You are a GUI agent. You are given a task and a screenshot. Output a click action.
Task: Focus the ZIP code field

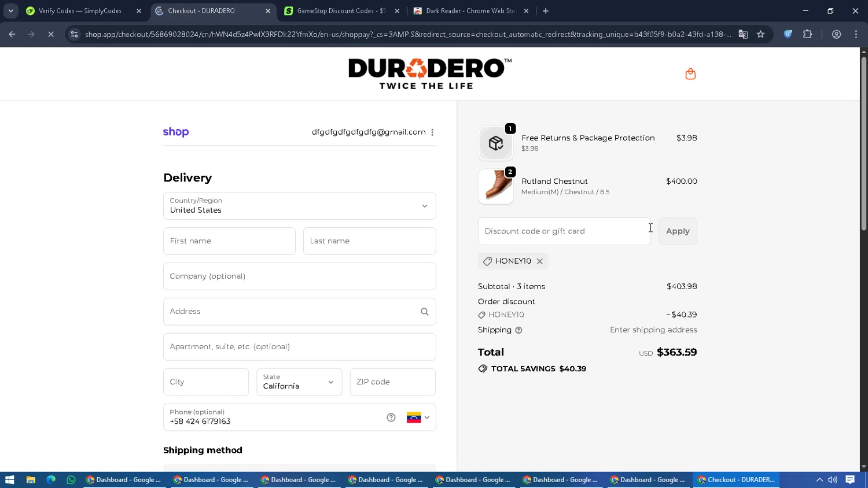(x=392, y=382)
